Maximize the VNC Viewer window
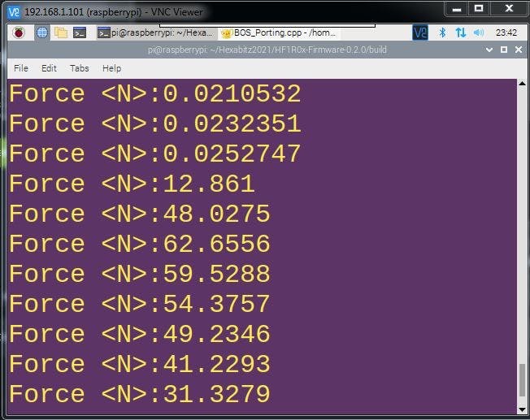 (479, 9)
